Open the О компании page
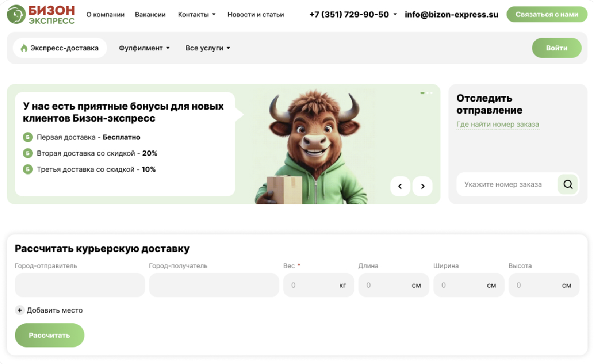Viewport: 594px width, 364px height. coord(105,15)
